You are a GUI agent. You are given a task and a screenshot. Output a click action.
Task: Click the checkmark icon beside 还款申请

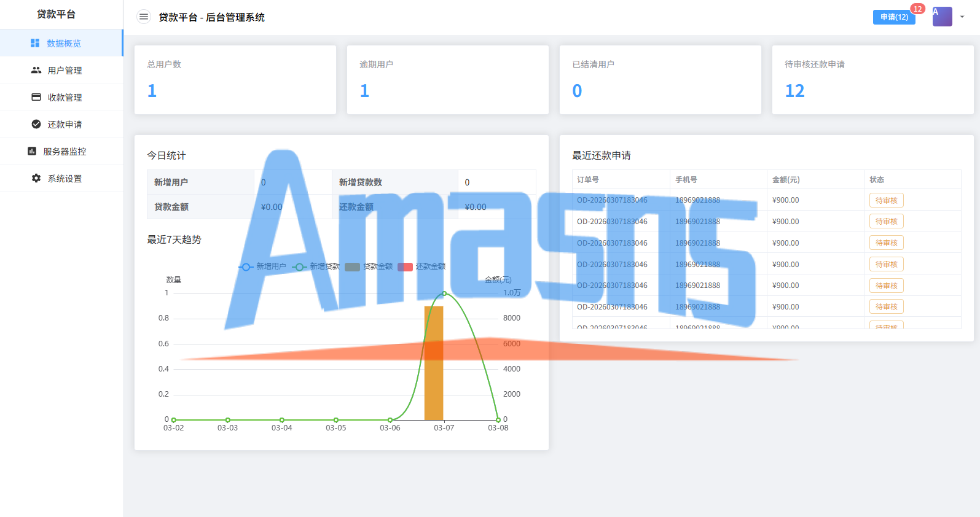coord(36,124)
